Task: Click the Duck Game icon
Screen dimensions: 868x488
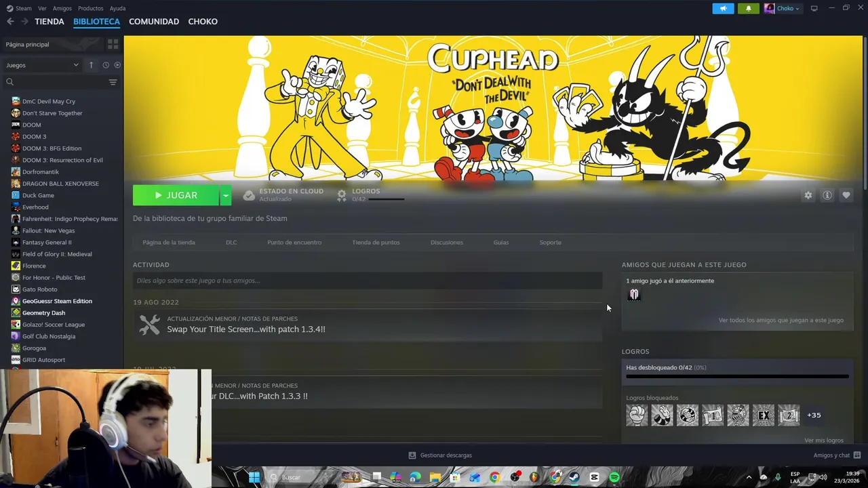Action: click(x=16, y=195)
